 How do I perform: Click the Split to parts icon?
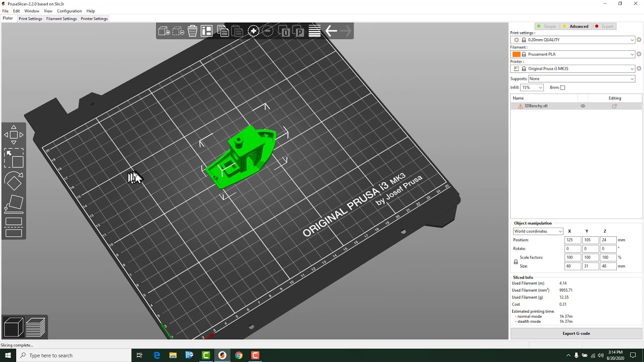pyautogui.click(x=299, y=32)
